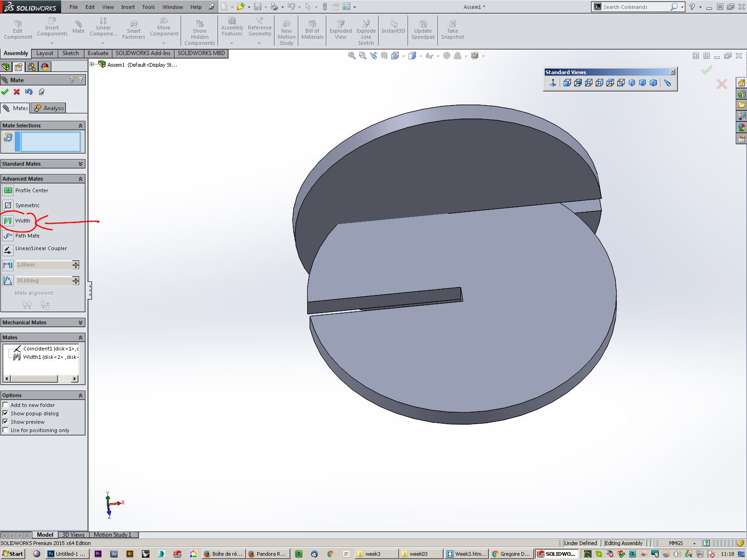The height and width of the screenshot is (560, 747).
Task: Click the MMGS unit system status
Action: coord(676,543)
